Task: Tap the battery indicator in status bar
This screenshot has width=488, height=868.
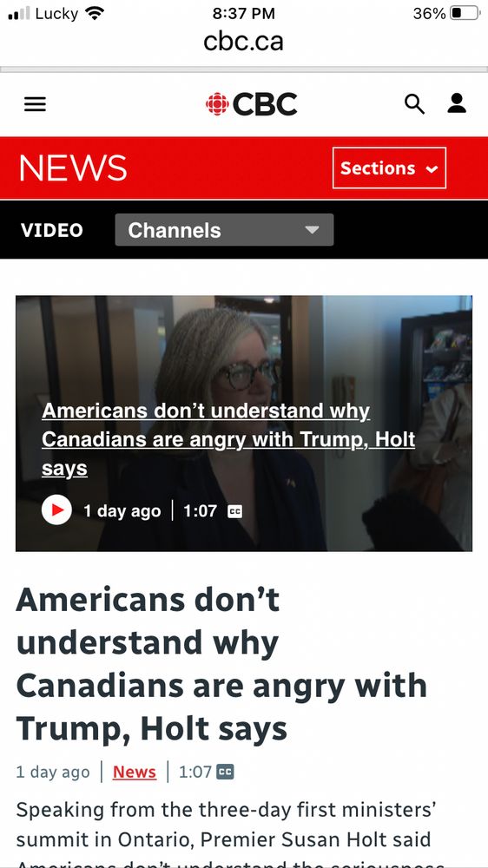Action: point(465,13)
